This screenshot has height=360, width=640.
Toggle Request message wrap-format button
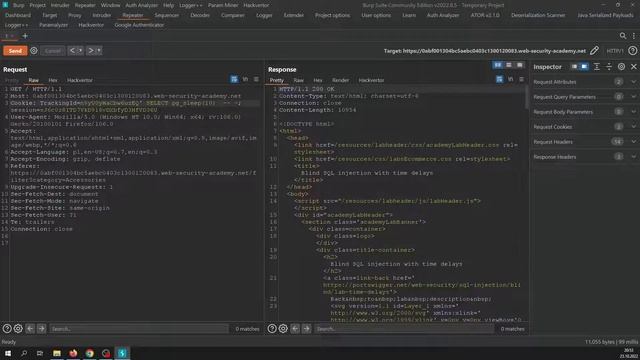tap(234, 79)
